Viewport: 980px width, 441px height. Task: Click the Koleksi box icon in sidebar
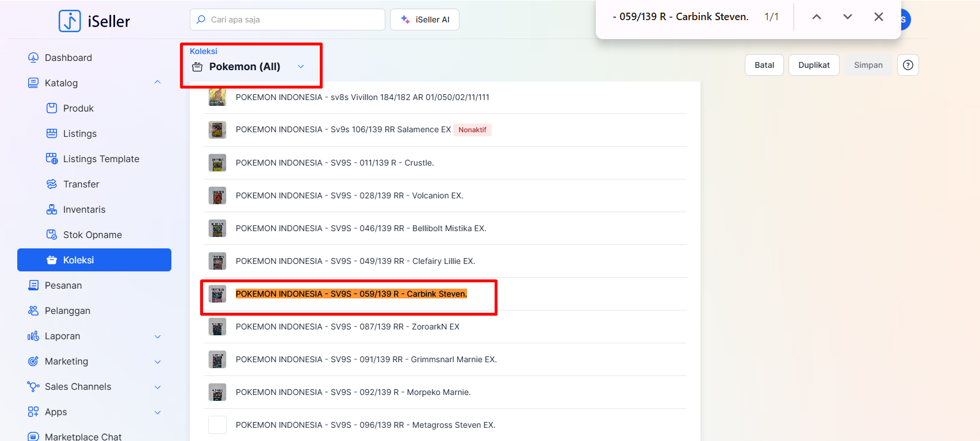[52, 260]
